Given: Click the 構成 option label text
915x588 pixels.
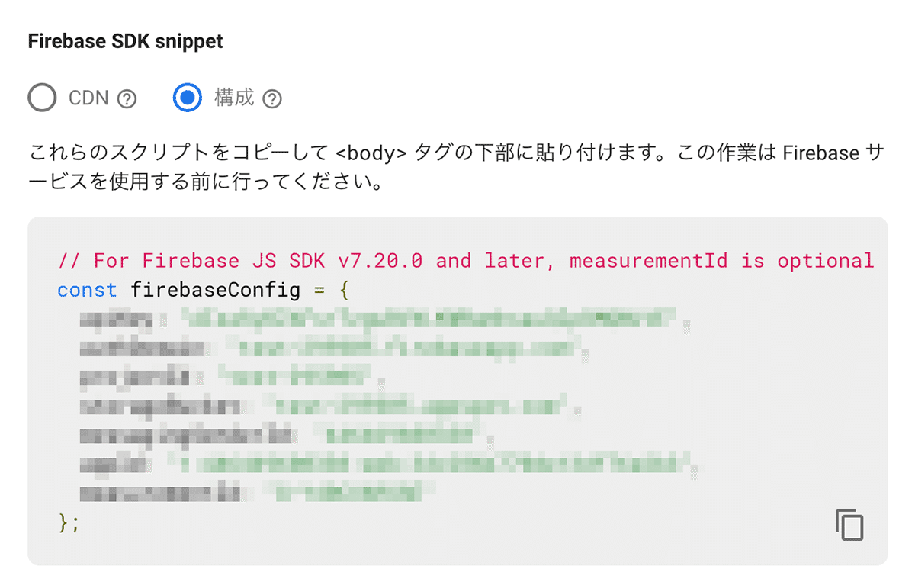Looking at the screenshot, I should [233, 98].
